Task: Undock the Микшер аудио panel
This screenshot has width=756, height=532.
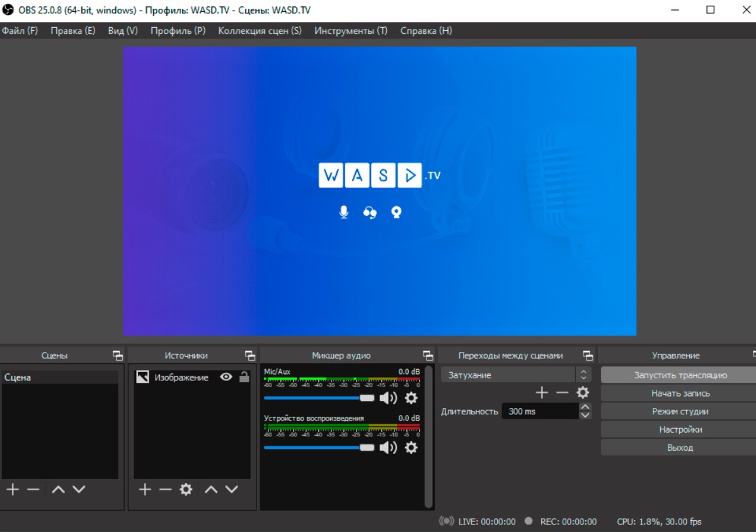Action: 428,356
